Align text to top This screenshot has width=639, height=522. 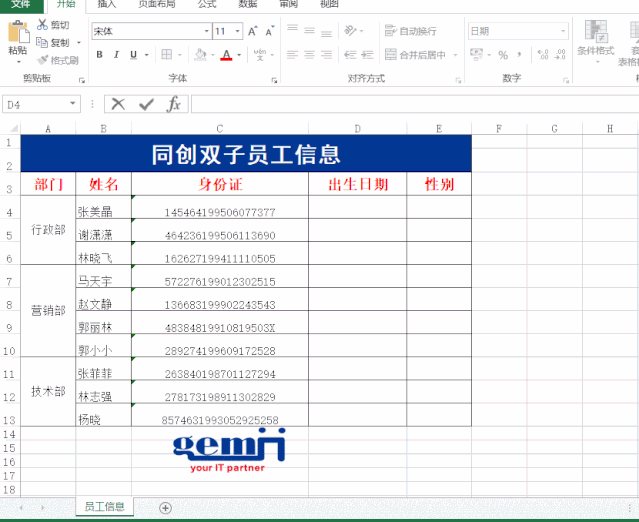coord(292,31)
